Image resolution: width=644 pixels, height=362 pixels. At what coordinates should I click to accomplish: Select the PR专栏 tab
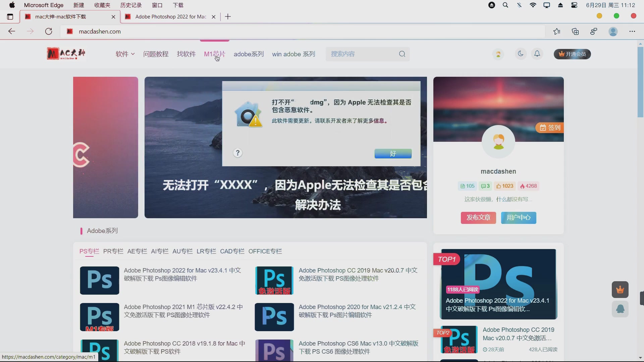[x=113, y=251]
